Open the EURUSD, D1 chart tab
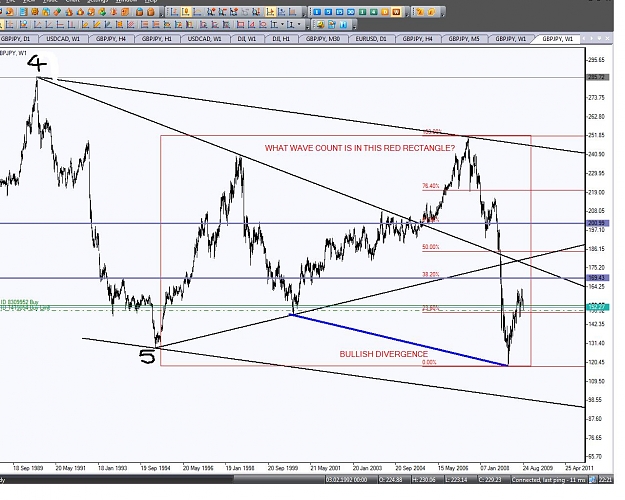The height and width of the screenshot is (500, 625). [x=371, y=39]
